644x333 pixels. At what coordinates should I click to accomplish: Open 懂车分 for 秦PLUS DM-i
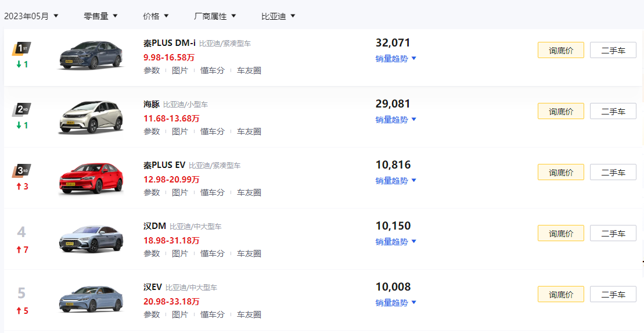point(213,70)
